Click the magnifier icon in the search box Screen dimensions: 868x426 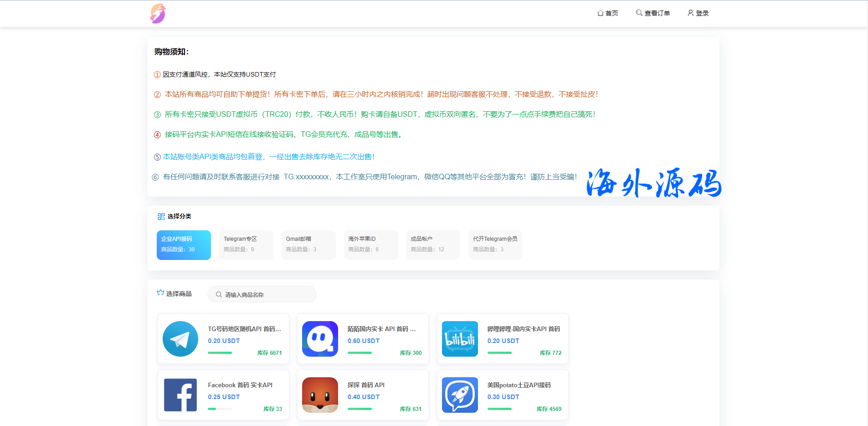pyautogui.click(x=219, y=295)
